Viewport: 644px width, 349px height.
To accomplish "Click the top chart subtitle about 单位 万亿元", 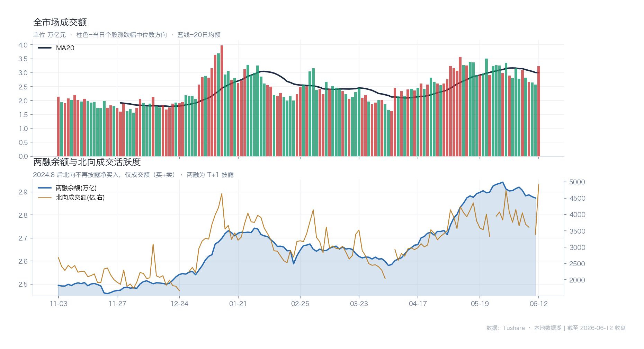I will pyautogui.click(x=127, y=35).
